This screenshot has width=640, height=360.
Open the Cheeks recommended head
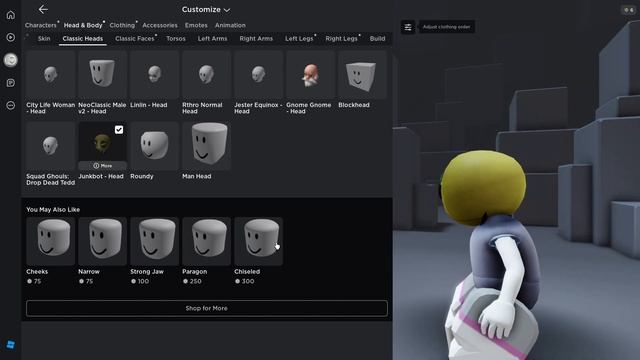coord(51,241)
